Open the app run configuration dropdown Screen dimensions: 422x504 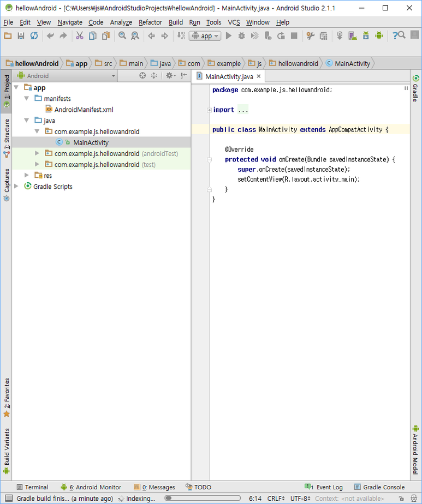click(205, 35)
